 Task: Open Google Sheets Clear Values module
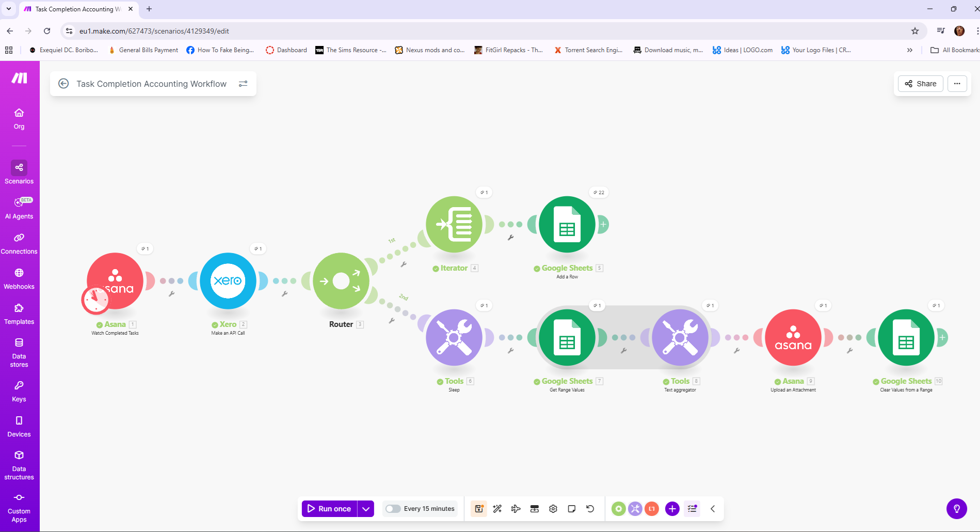906,337
